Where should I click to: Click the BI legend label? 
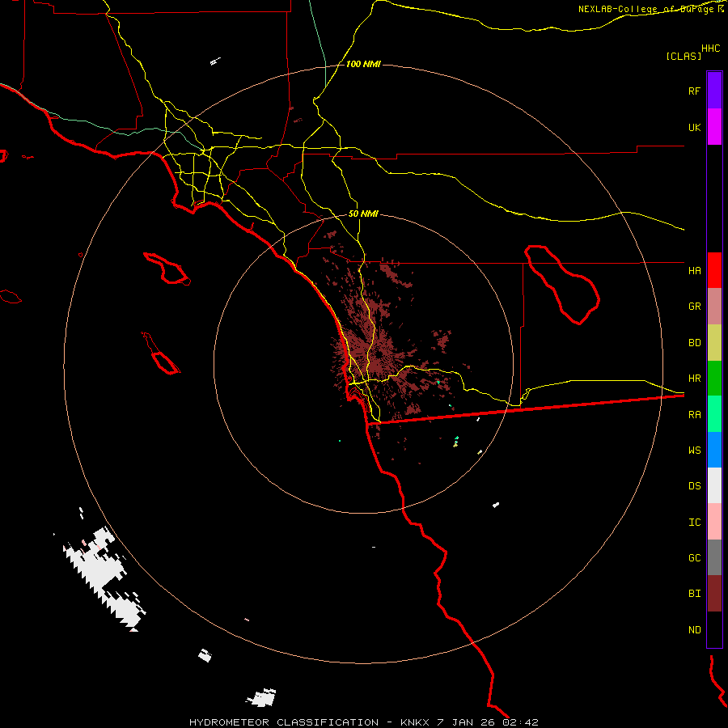click(694, 594)
